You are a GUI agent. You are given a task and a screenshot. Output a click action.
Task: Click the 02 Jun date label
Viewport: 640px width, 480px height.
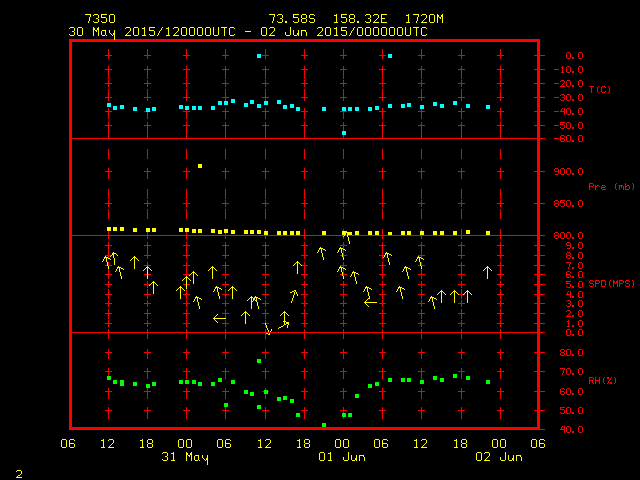[497, 457]
